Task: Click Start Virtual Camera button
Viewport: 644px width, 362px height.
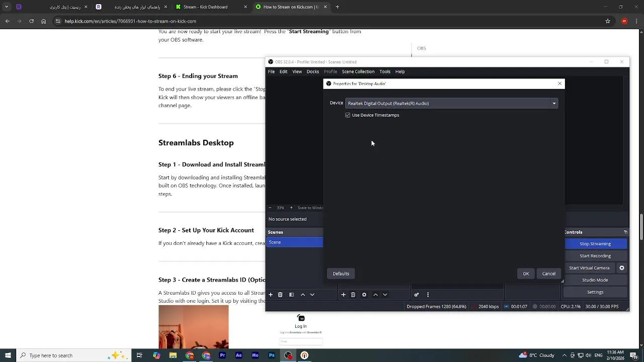Action: [x=589, y=268]
